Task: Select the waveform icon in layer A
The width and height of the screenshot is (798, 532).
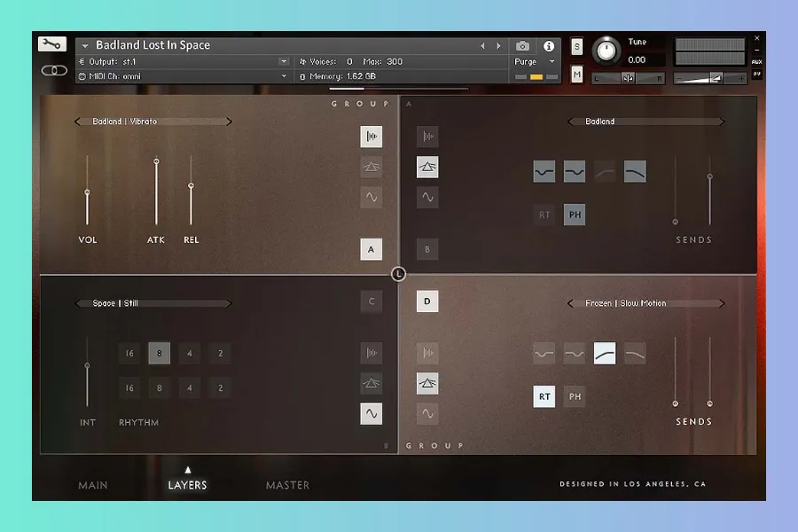Action: [372, 137]
